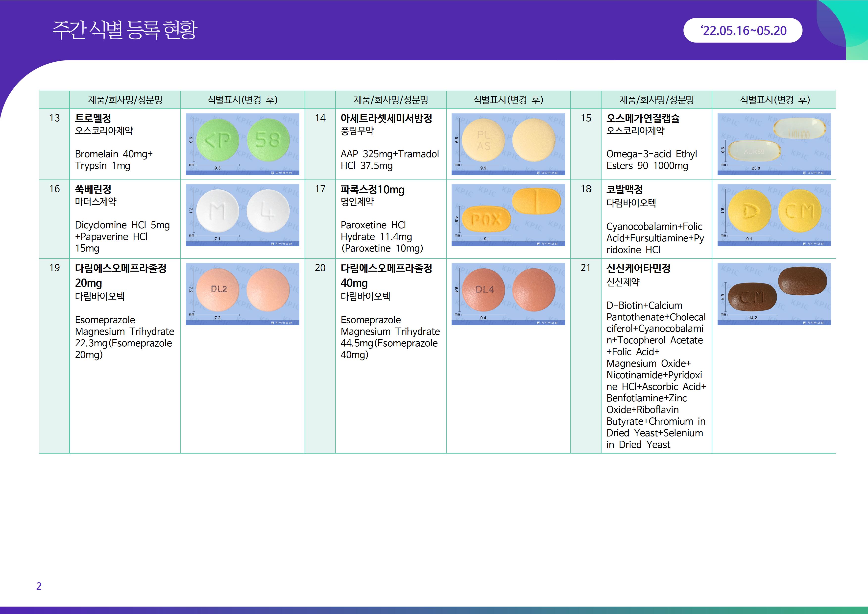The image size is (868, 614).
Task: Click product name 쑥베린정
Action: click(93, 189)
